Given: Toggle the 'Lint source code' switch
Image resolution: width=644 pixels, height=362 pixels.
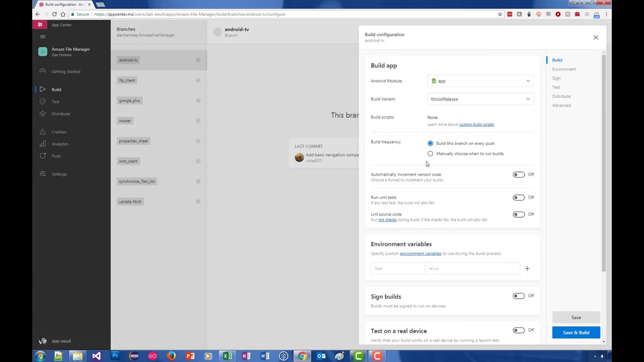Looking at the screenshot, I should [518, 214].
